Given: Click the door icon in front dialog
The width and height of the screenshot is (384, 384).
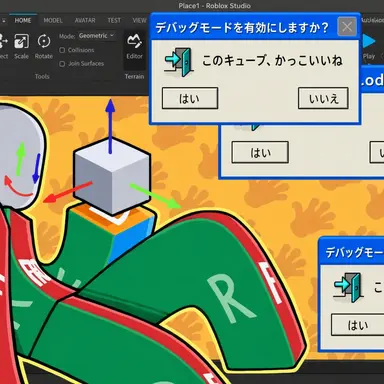Looking at the screenshot, I should pyautogui.click(x=179, y=62).
